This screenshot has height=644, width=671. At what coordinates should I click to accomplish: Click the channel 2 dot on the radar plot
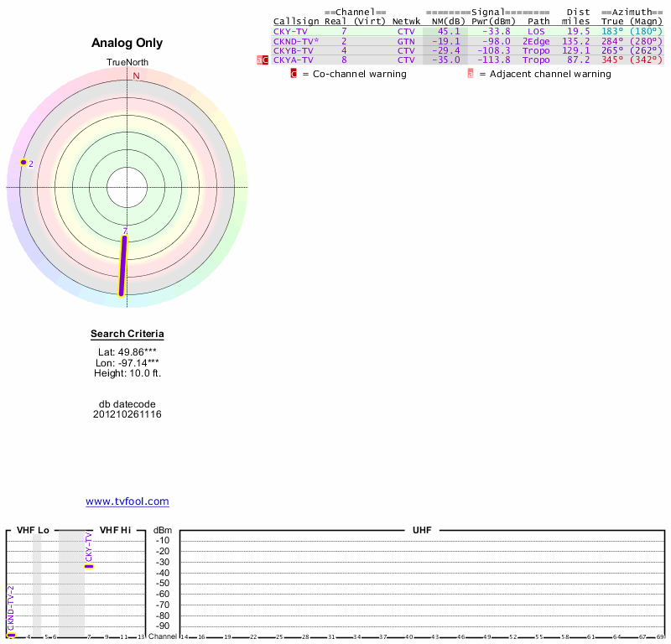(x=23, y=162)
